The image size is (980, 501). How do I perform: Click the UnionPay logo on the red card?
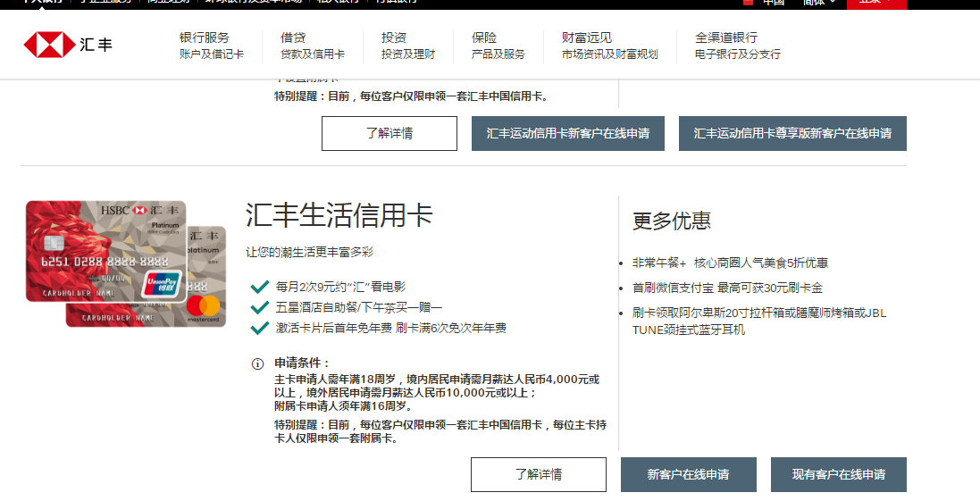162,285
